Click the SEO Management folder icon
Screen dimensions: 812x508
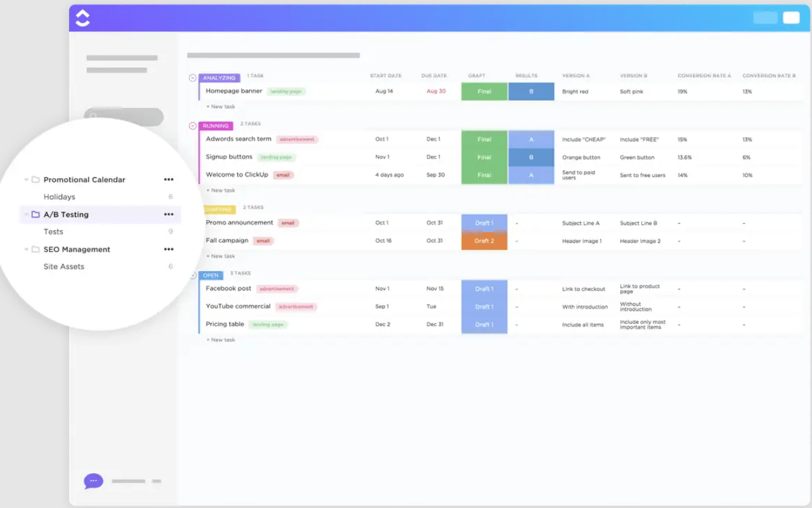(x=36, y=249)
